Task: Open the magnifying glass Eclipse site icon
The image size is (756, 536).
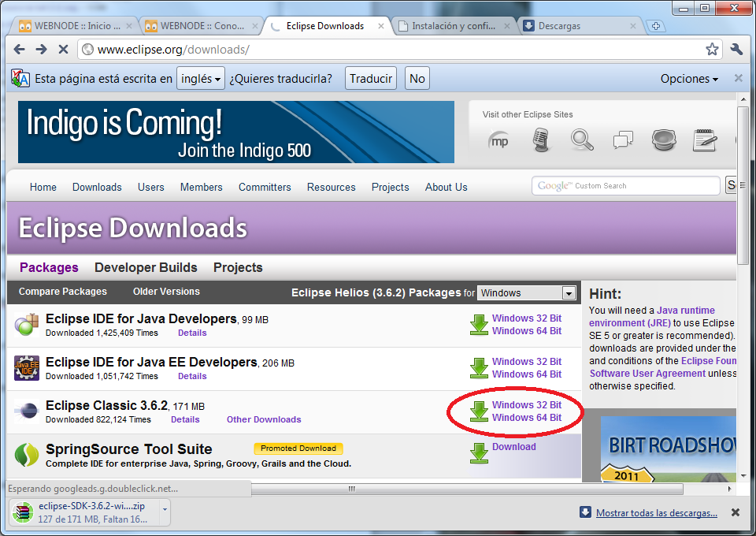Action: (582, 140)
